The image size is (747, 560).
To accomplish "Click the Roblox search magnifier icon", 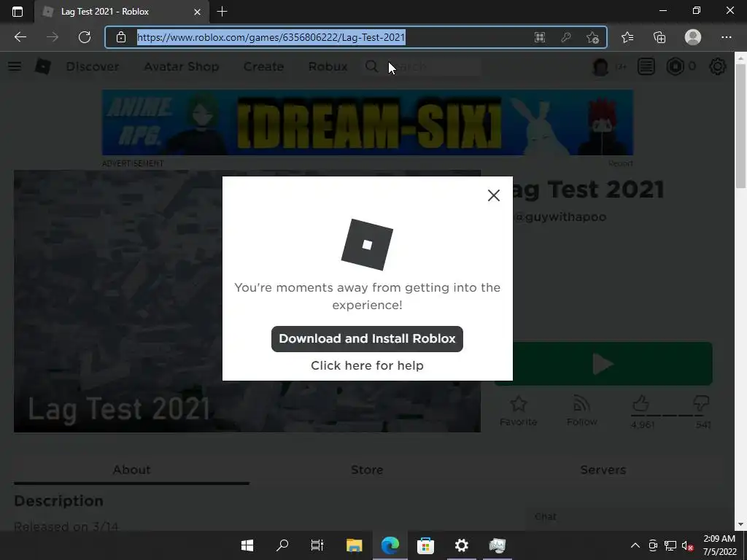I will tap(371, 66).
